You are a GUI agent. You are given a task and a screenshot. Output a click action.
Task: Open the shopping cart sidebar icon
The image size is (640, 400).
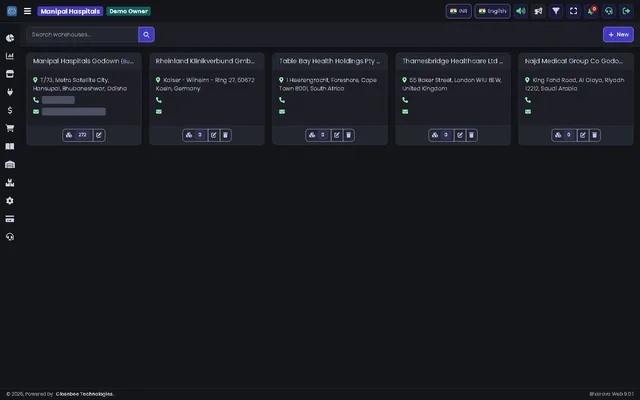[10, 128]
